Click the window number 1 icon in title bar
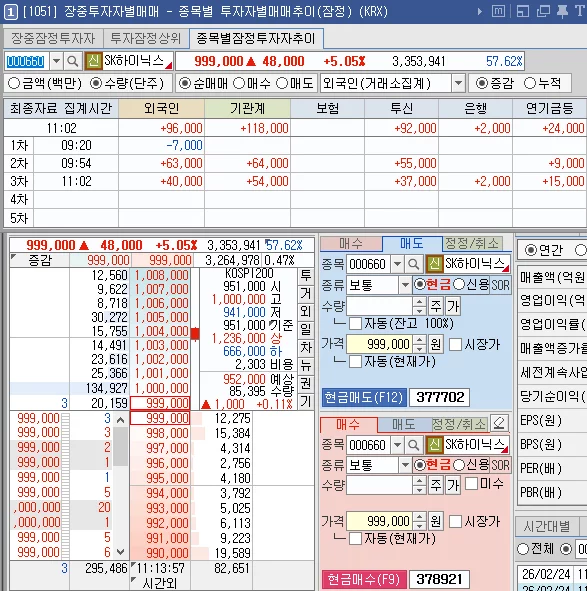 (x=10, y=12)
